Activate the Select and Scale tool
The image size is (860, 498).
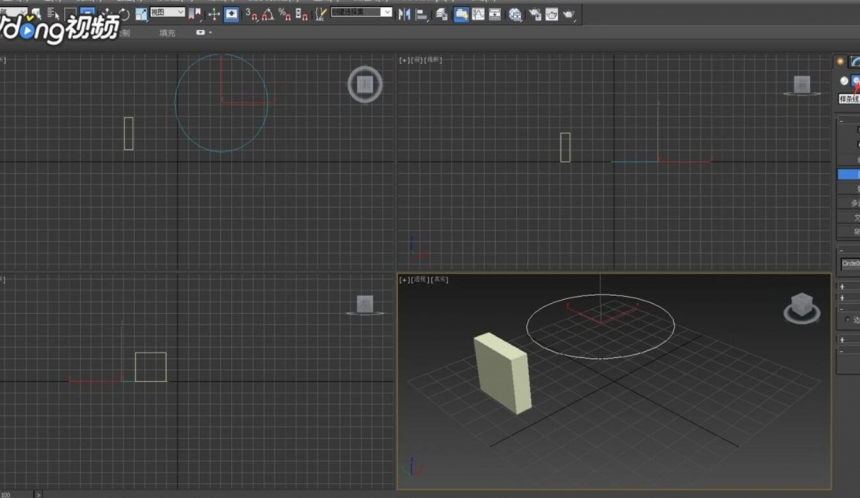pos(141,15)
